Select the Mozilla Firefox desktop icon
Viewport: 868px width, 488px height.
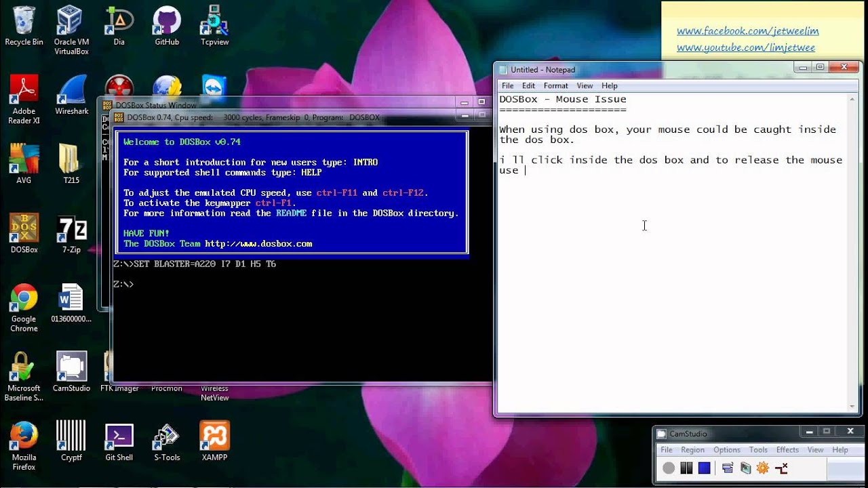point(24,446)
